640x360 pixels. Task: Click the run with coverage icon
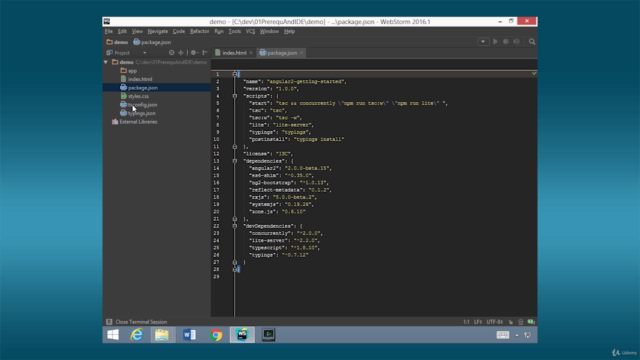[517, 42]
